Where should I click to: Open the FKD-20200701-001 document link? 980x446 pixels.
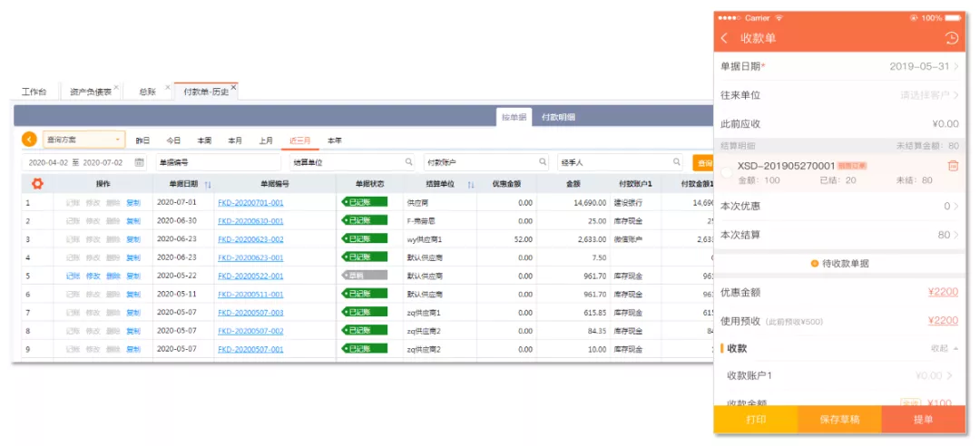pos(250,203)
